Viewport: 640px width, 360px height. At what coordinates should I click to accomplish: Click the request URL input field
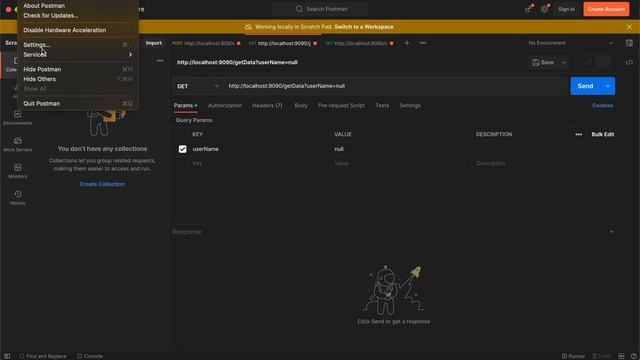tap(395, 86)
